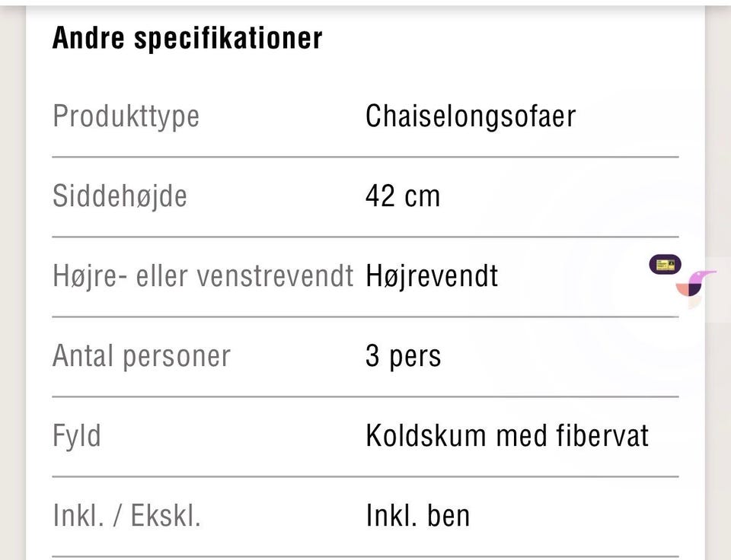The height and width of the screenshot is (560, 731).
Task: Click the "Antal personer" label
Action: pos(142,356)
